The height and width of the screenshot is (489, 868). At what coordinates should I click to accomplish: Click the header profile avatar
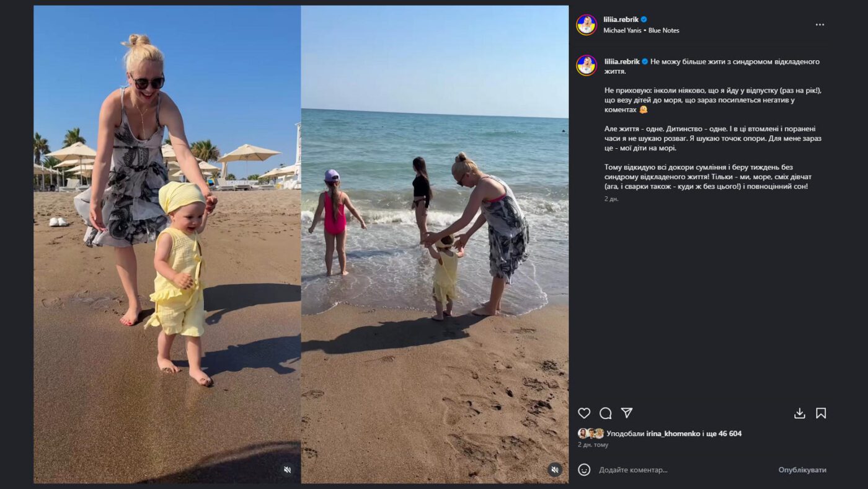coord(587,25)
